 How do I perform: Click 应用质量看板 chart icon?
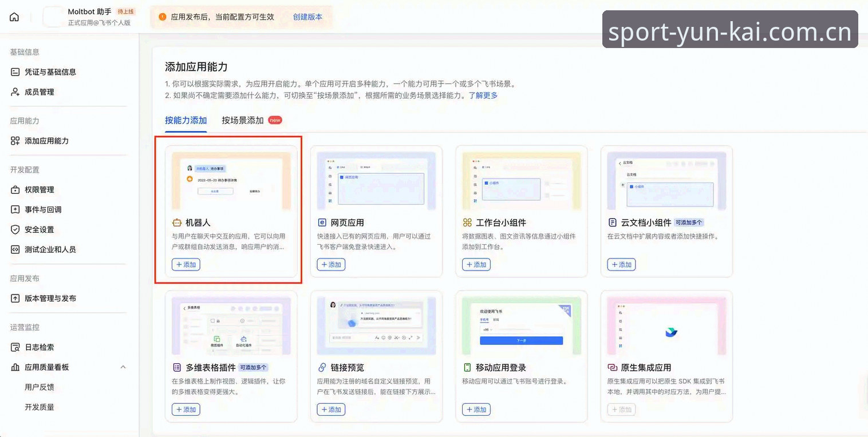pos(15,367)
